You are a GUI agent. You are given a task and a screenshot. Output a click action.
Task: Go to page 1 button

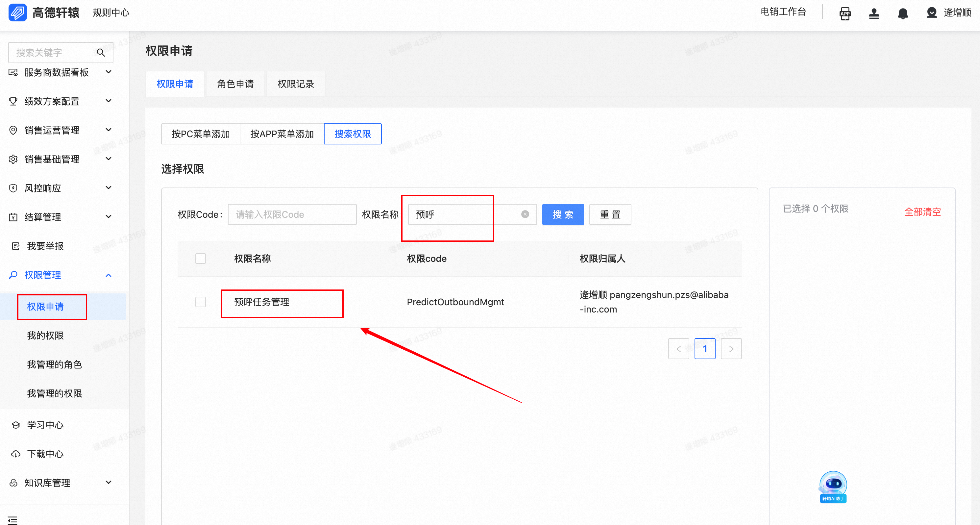click(x=705, y=348)
